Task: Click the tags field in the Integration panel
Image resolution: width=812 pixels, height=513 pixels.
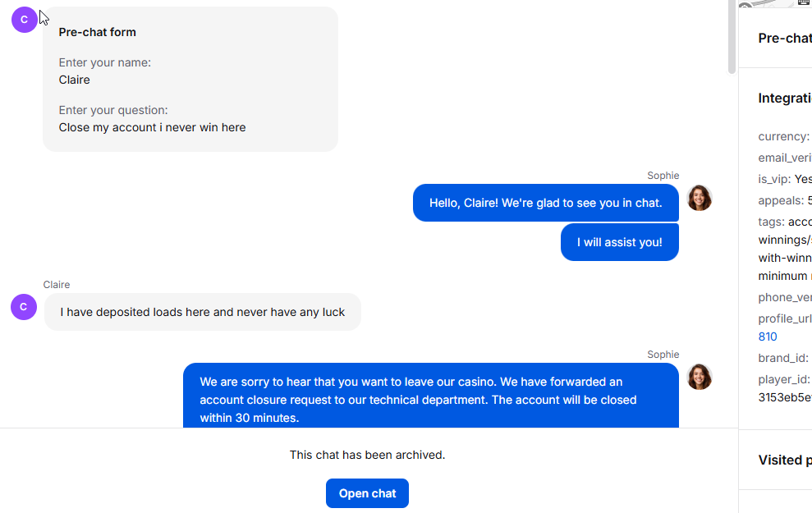Action: pos(772,222)
